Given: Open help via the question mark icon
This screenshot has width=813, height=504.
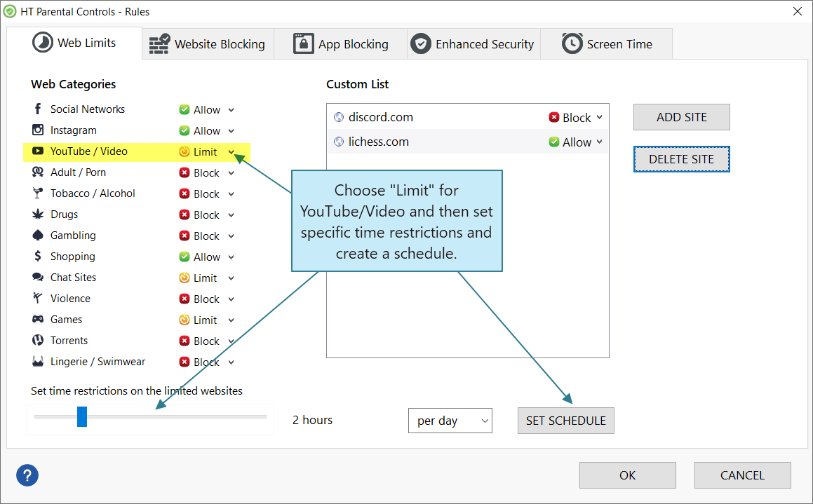Looking at the screenshot, I should [27, 475].
